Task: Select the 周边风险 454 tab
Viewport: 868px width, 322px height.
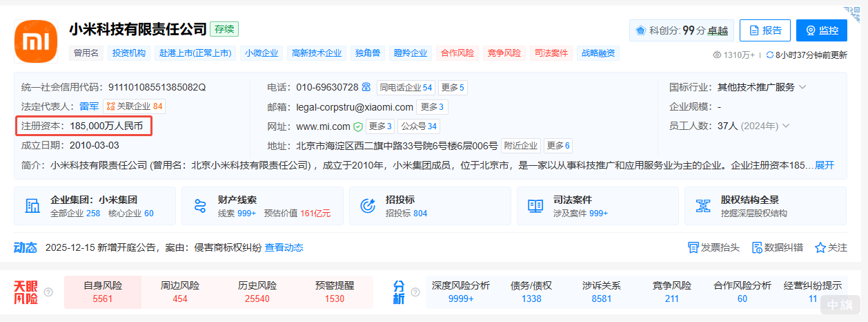Action: pos(180,292)
